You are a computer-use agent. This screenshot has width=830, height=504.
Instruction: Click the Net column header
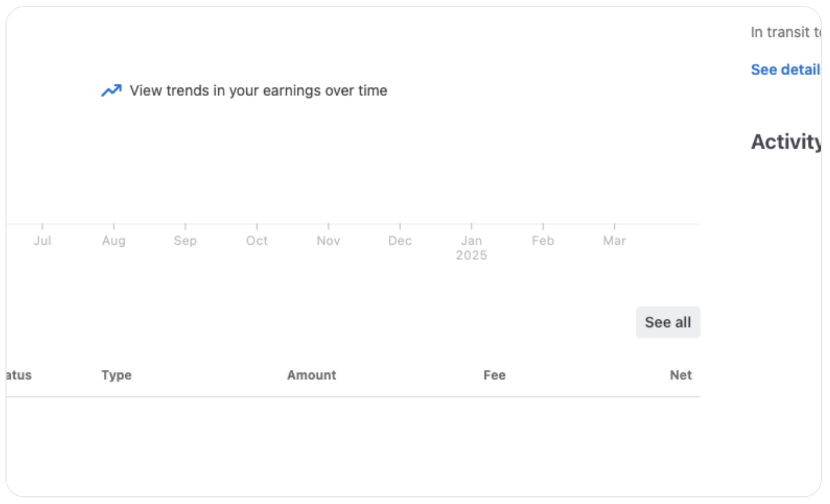point(680,375)
